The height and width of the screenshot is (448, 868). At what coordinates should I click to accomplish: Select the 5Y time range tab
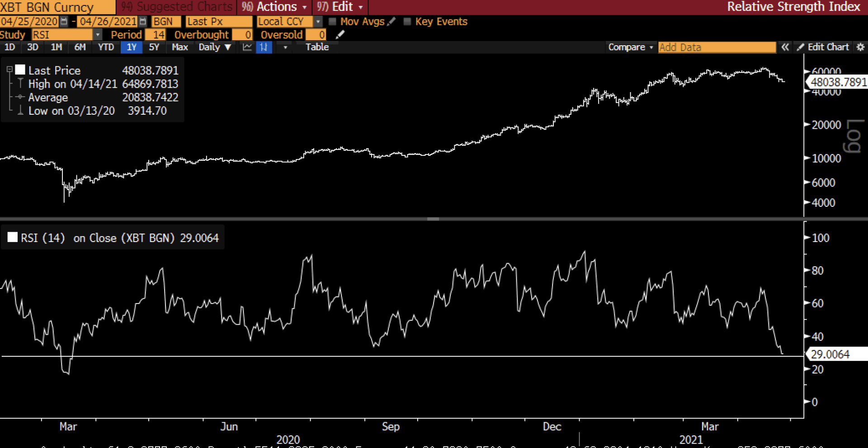[154, 47]
